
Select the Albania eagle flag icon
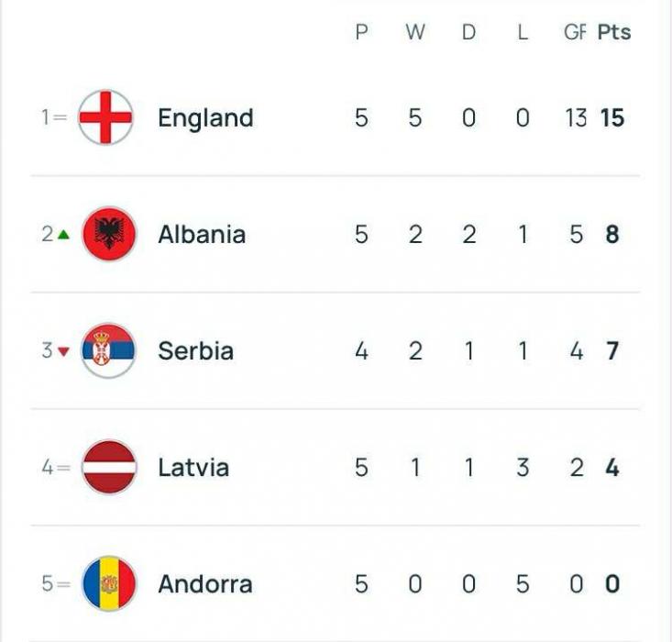point(109,234)
